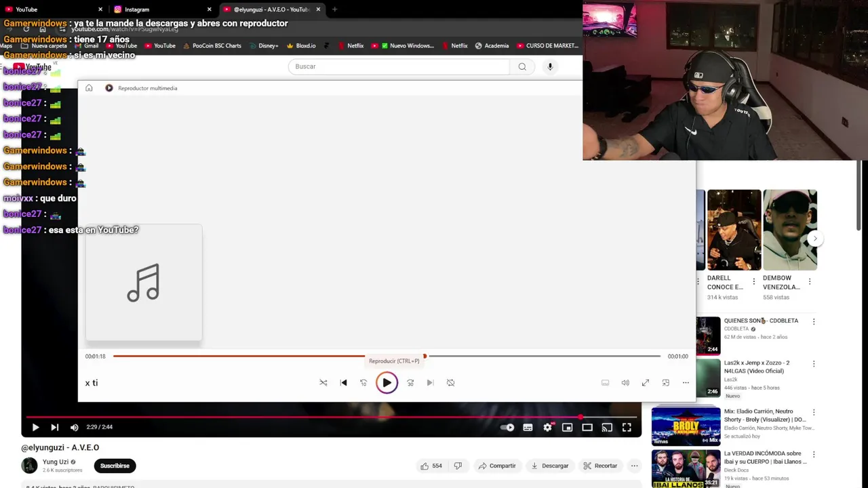Select the @elyunguzi - A.V.E.O tab
The width and height of the screenshot is (868, 488).
tap(271, 9)
